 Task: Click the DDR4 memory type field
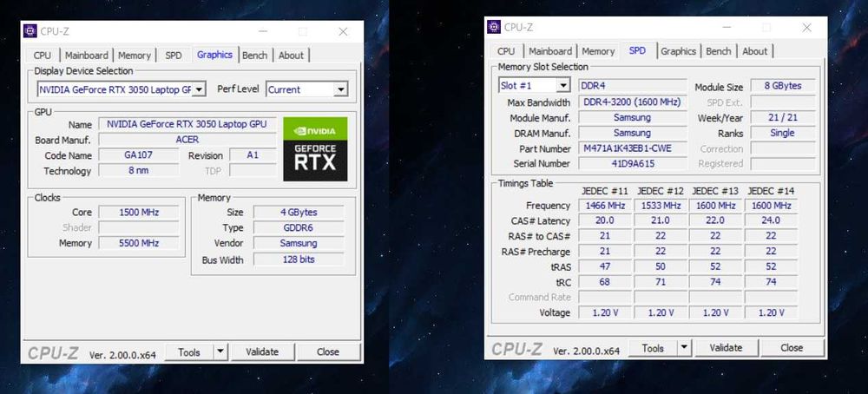pyautogui.click(x=632, y=86)
